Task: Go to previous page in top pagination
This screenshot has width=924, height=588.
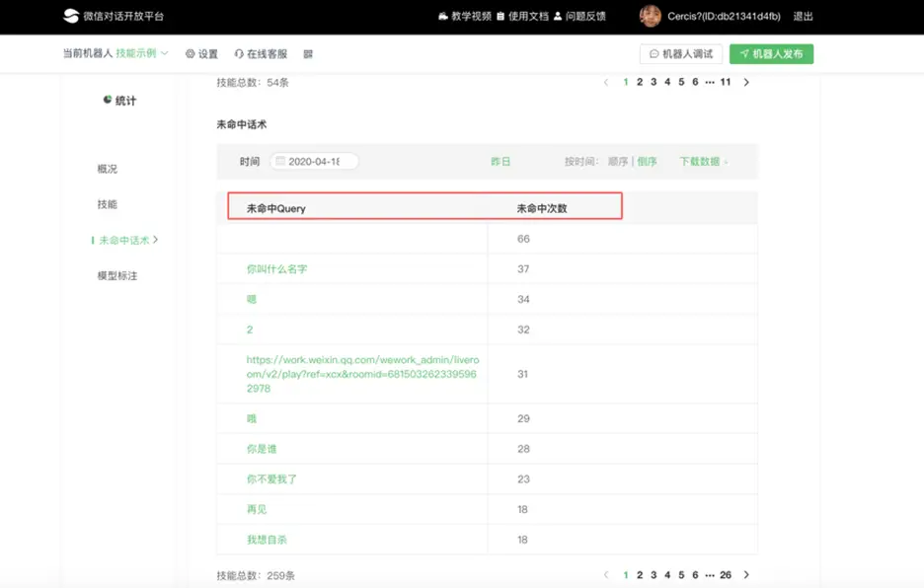Action: (x=606, y=82)
